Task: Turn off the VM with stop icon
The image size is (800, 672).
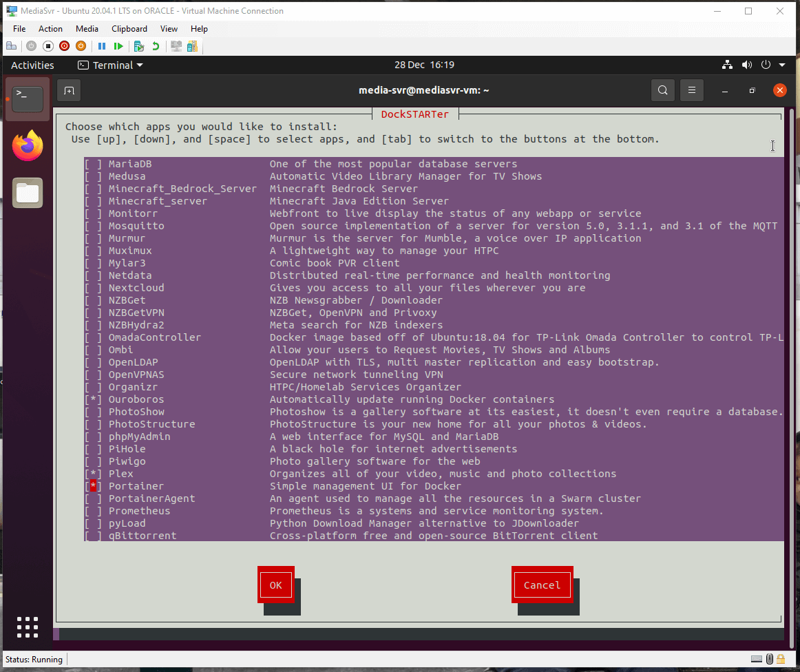Action: coord(48,46)
